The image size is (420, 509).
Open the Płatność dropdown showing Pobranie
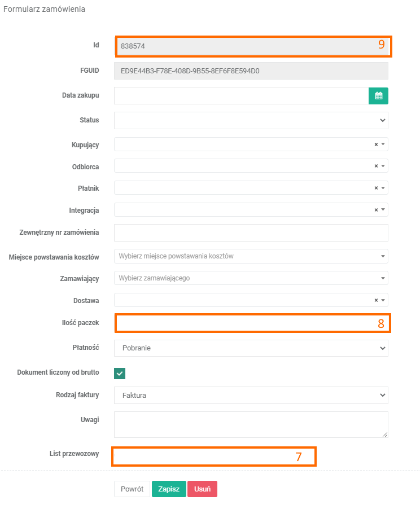pyautogui.click(x=251, y=348)
